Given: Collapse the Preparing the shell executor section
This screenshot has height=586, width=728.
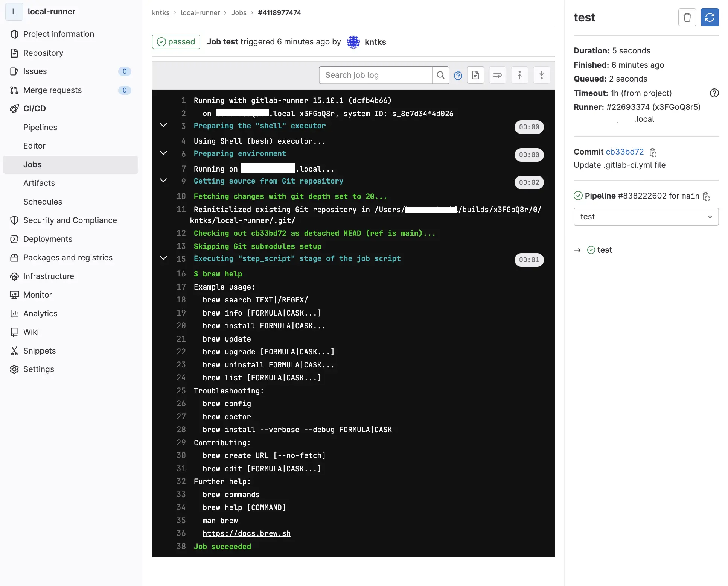Looking at the screenshot, I should pyautogui.click(x=163, y=125).
